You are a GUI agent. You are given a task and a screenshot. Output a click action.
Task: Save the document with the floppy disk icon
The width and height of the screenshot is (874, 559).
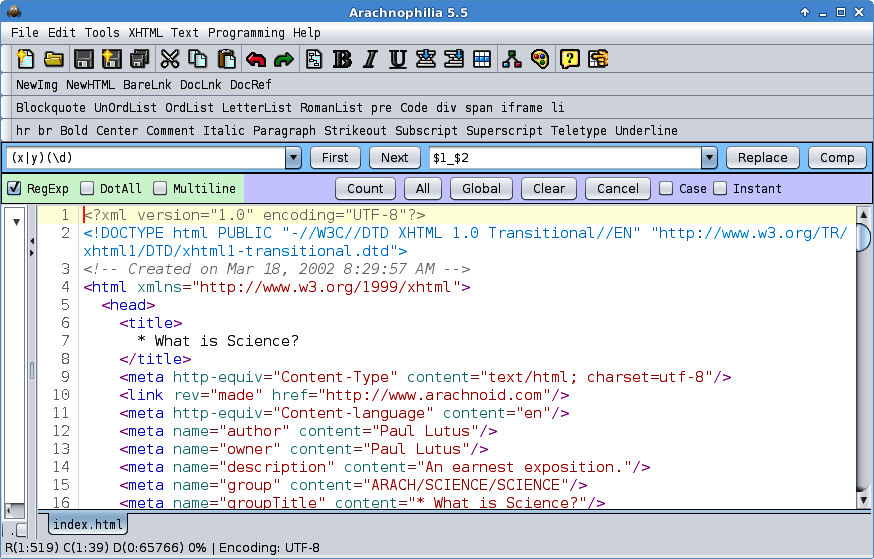[x=84, y=59]
